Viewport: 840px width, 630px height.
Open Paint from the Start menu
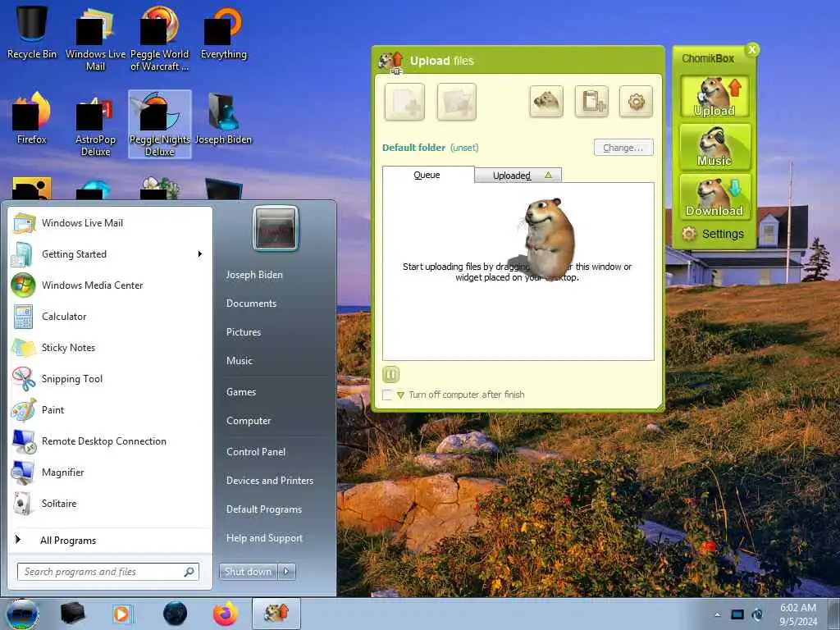111,410
